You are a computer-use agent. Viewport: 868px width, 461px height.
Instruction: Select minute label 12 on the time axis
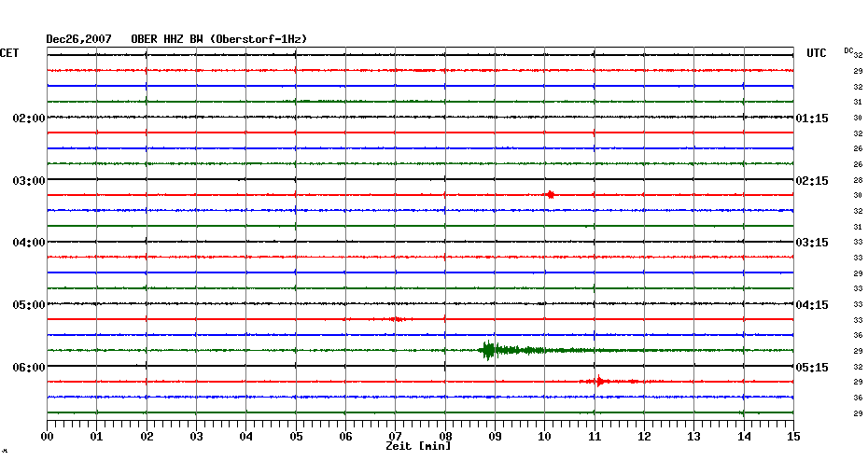coord(644,437)
